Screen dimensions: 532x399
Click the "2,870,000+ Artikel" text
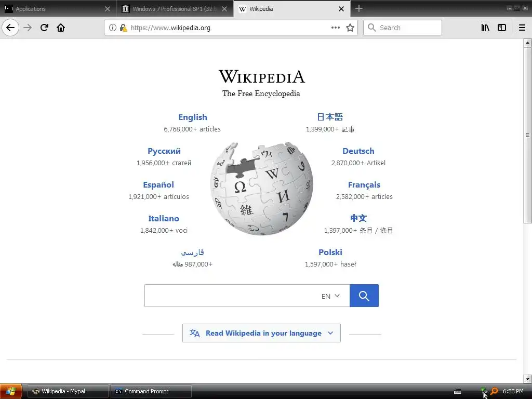tap(358, 163)
